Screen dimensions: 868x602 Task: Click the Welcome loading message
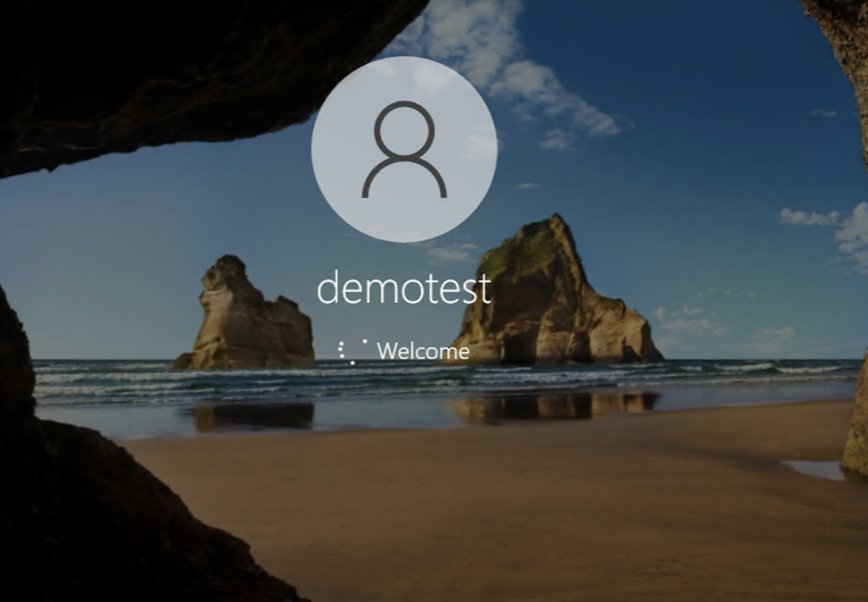pyautogui.click(x=423, y=351)
